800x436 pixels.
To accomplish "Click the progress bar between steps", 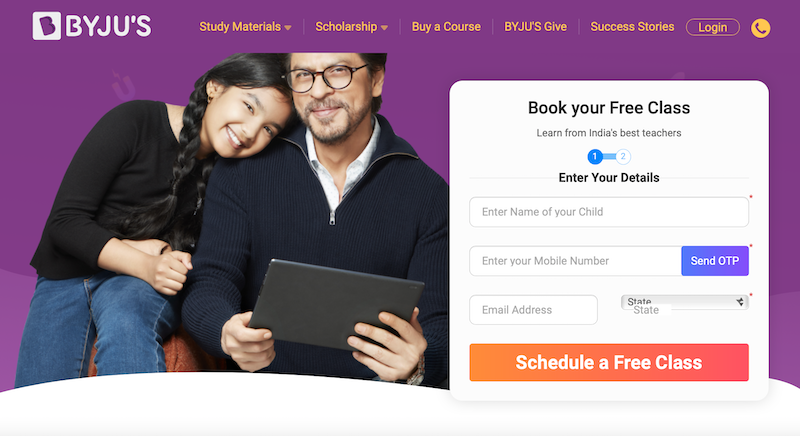I will click(x=609, y=157).
